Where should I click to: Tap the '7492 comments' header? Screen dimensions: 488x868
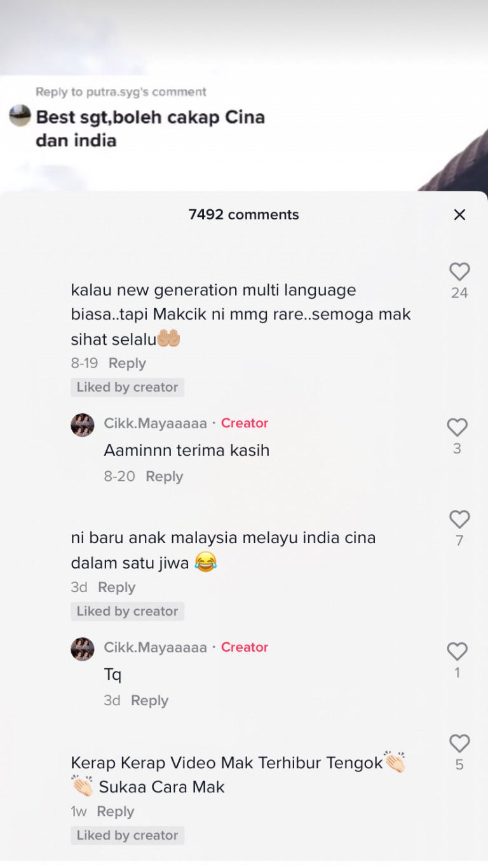tap(243, 215)
